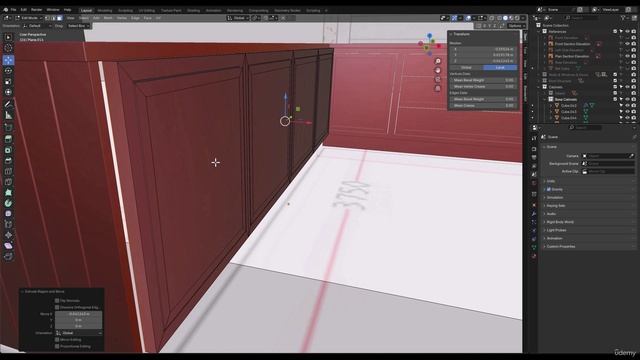This screenshot has width=640, height=360.
Task: Open the viewport View menu
Action: 71,18
